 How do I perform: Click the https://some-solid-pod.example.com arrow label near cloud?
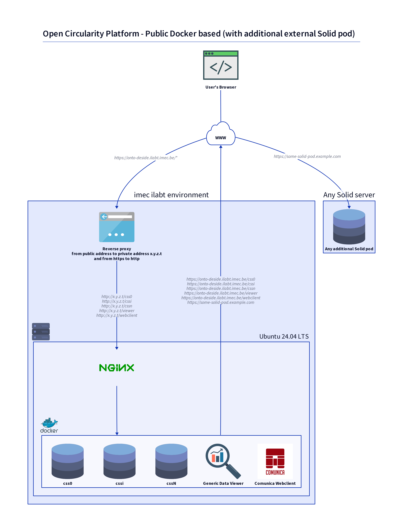[307, 156]
